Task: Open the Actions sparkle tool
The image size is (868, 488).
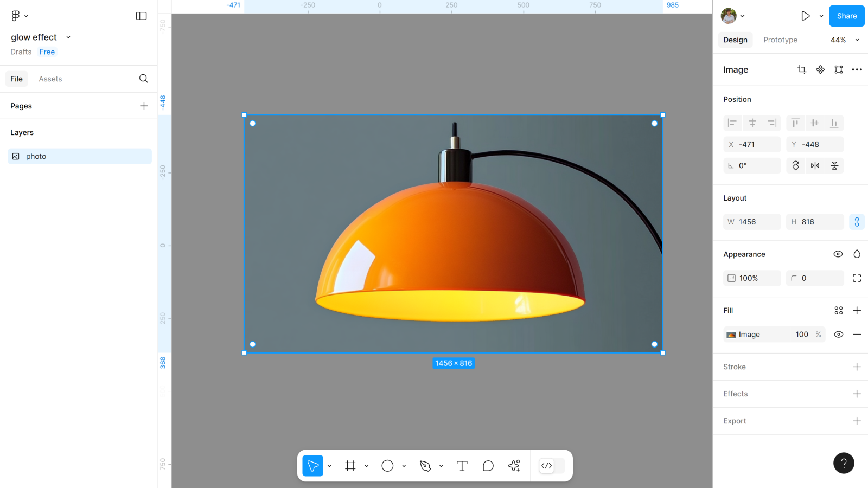Action: click(x=514, y=466)
